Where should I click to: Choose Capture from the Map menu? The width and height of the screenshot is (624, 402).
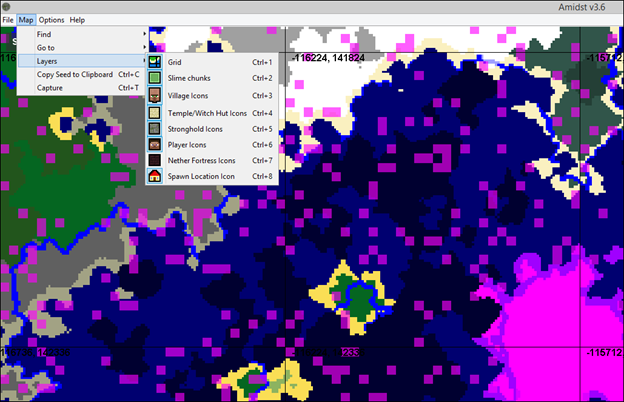tap(83, 88)
